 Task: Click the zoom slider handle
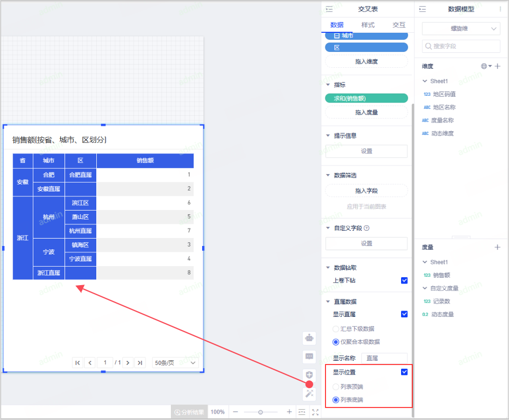pos(260,412)
